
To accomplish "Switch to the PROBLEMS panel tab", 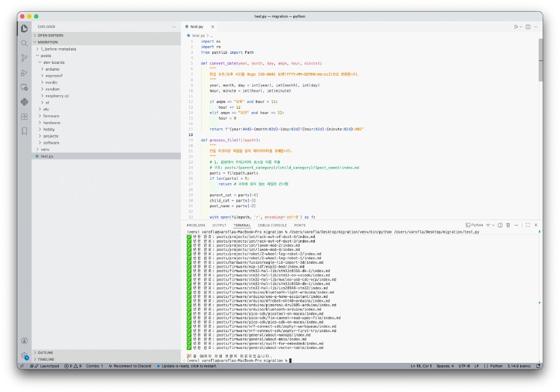I will (x=195, y=225).
